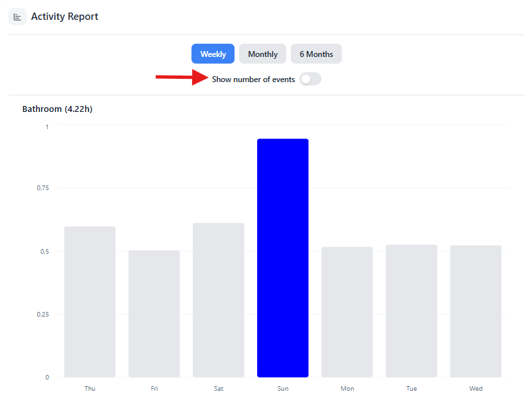Select the Saturday gray bar
532x404 pixels.
219,300
